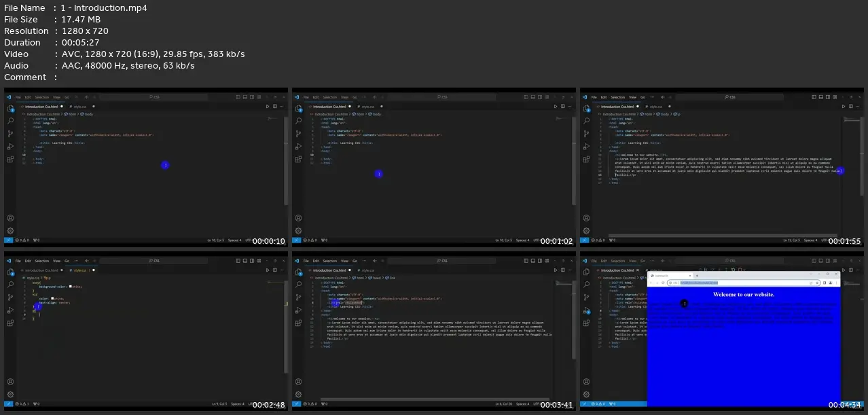Open more menus ellipsis in 00:00:10 menu bar
Screen dimensions: 868x415
(x=76, y=97)
